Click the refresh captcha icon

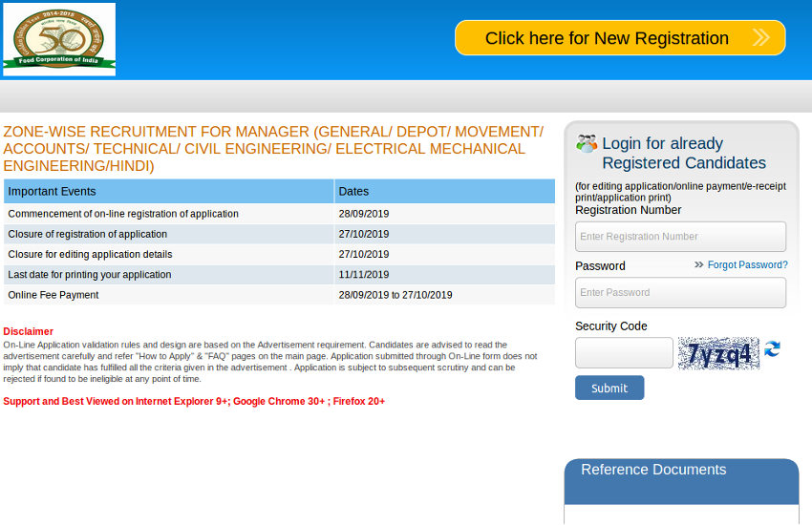coord(772,349)
